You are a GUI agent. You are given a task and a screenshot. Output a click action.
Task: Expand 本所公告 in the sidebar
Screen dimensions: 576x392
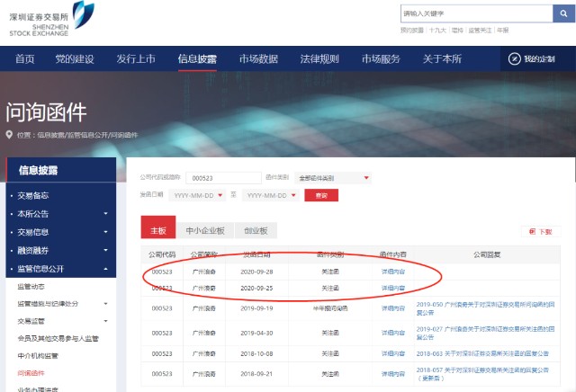[105, 214]
